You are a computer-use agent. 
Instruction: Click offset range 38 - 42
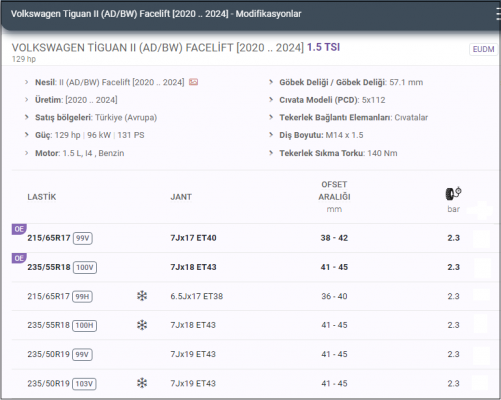[x=334, y=238]
